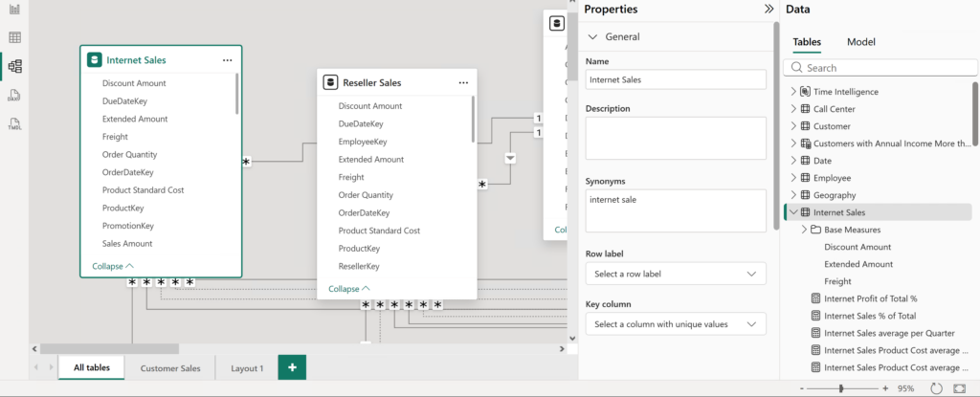Select OrderDateKey in Reseller Sales card
This screenshot has width=980, height=397.
364,212
